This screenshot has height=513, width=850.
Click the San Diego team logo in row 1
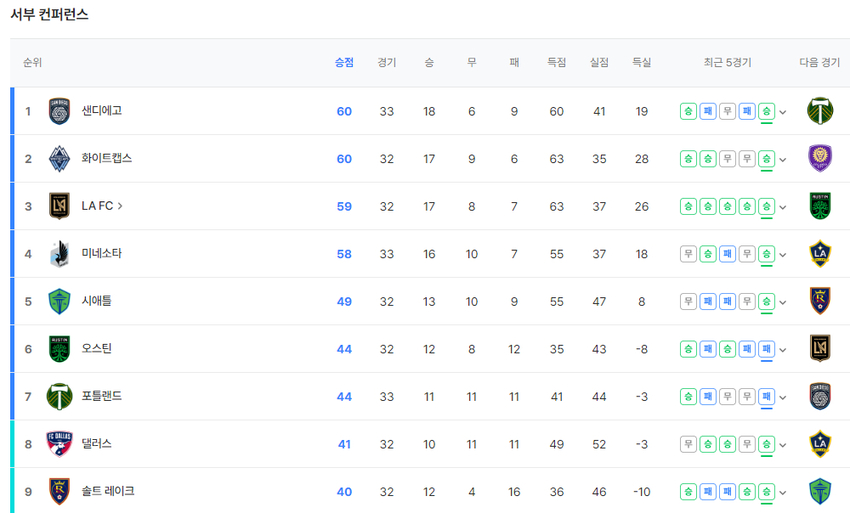(60, 111)
